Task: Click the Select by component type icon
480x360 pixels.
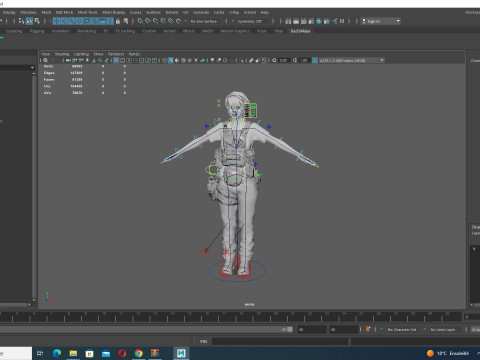Action: click(37, 21)
